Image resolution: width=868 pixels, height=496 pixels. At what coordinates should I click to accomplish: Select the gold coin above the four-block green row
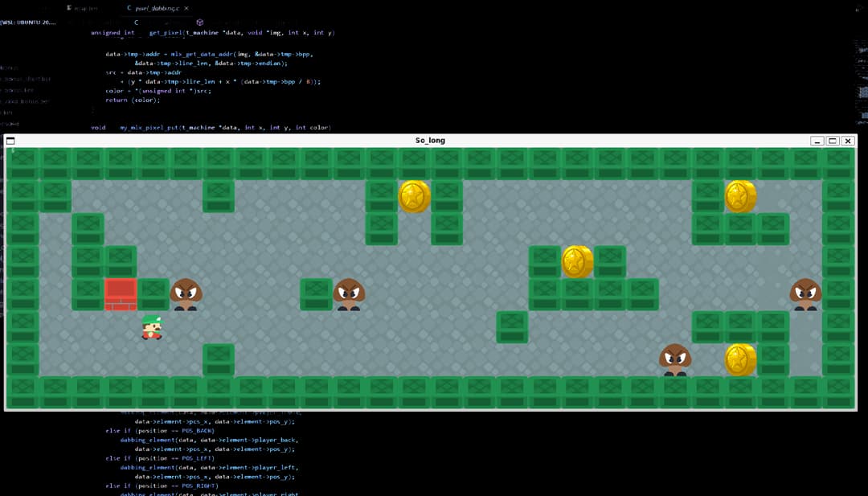[577, 261]
